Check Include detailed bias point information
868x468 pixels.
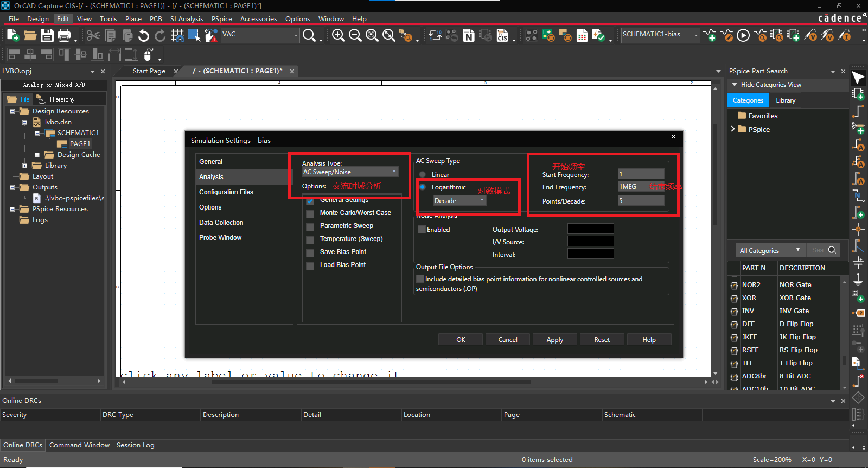tap(420, 279)
